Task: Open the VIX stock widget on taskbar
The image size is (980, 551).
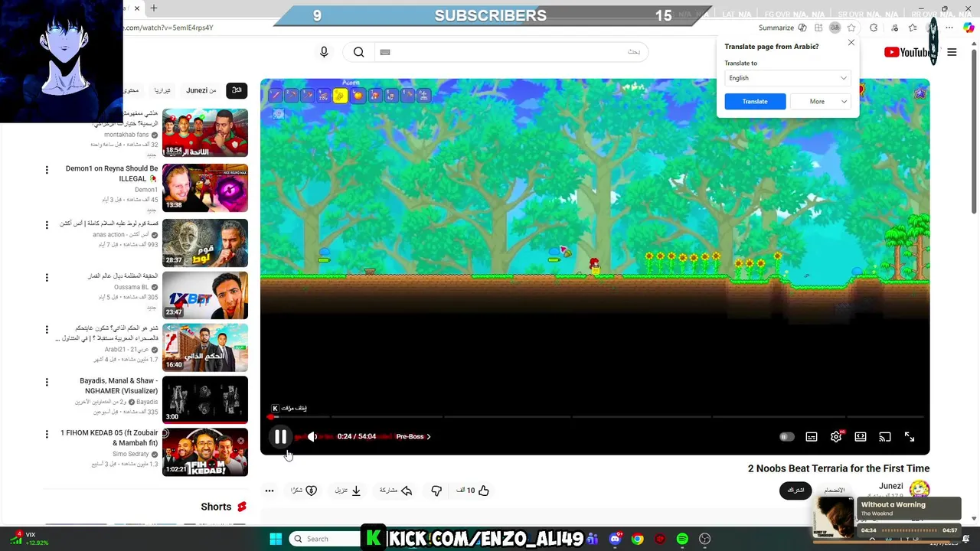Action: tap(29, 539)
